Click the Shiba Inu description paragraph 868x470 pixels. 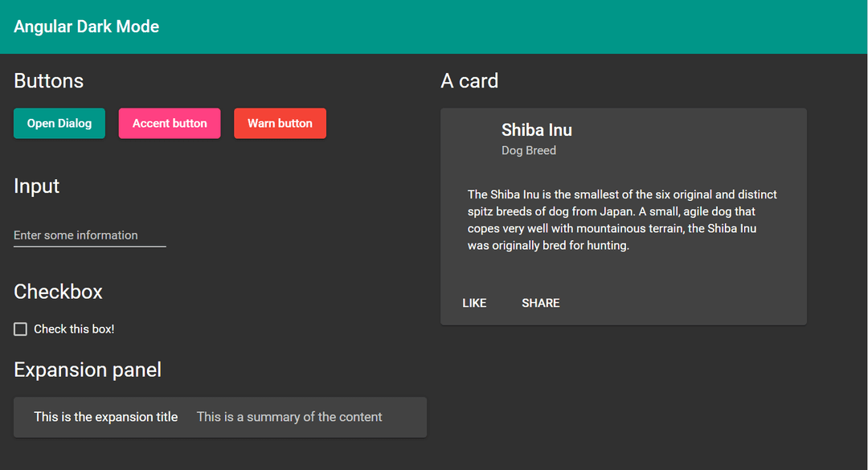pyautogui.click(x=622, y=219)
